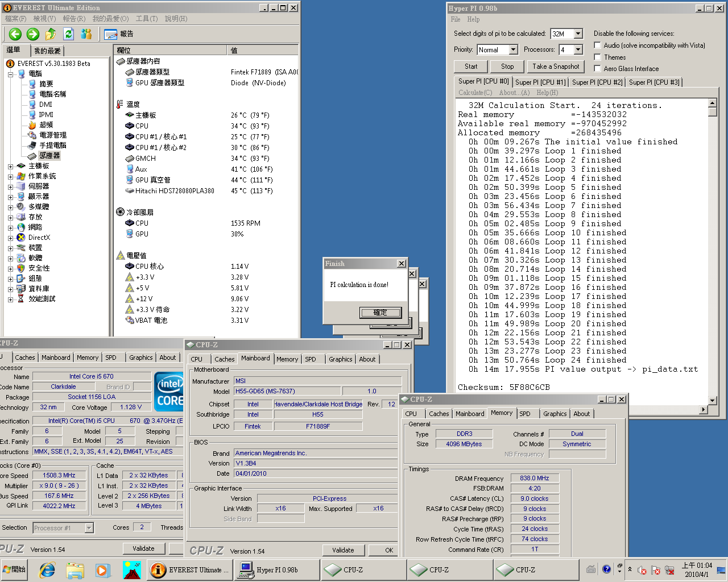Viewport: 728px width, 582px height.
Task: Click the 值 value column header in EVEREST
Action: (262, 51)
